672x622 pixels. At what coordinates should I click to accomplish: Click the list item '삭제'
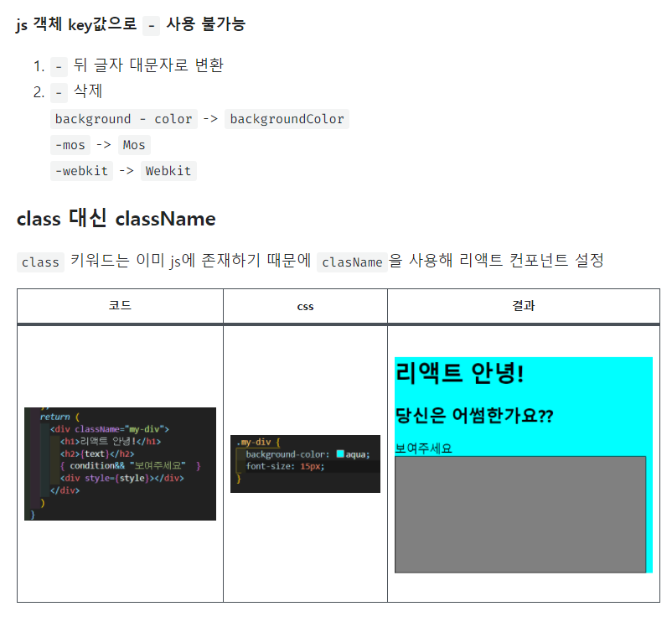pyautogui.click(x=88, y=91)
